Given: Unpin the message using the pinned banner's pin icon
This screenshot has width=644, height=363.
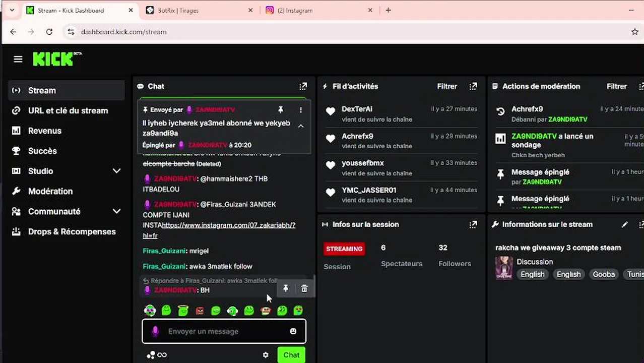Looking at the screenshot, I should (x=281, y=109).
